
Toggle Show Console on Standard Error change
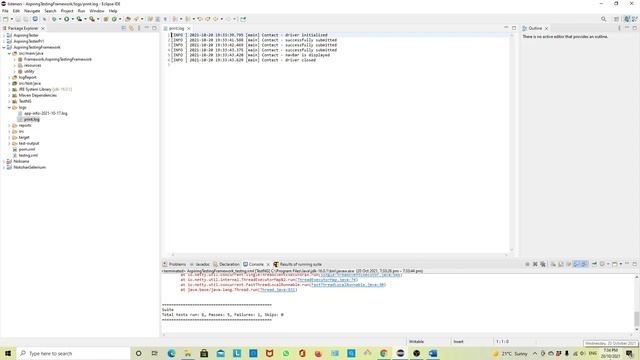pos(584,264)
